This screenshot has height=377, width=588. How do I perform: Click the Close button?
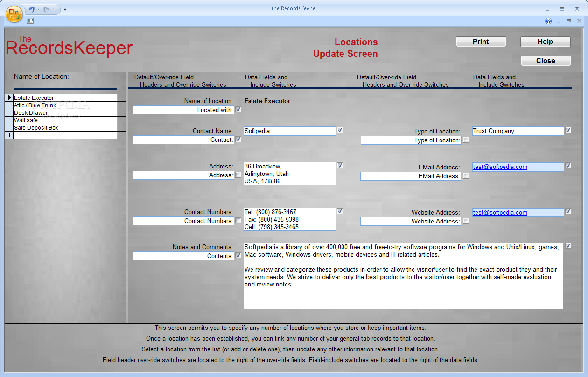(546, 61)
